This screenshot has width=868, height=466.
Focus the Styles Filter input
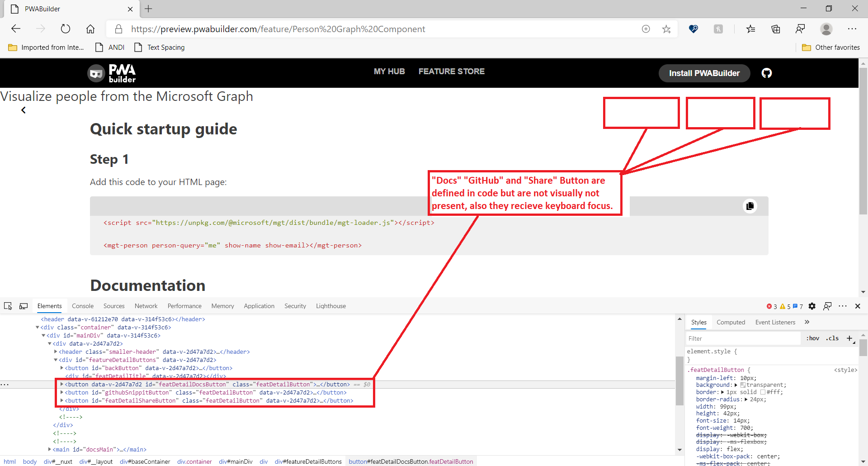[x=743, y=338]
